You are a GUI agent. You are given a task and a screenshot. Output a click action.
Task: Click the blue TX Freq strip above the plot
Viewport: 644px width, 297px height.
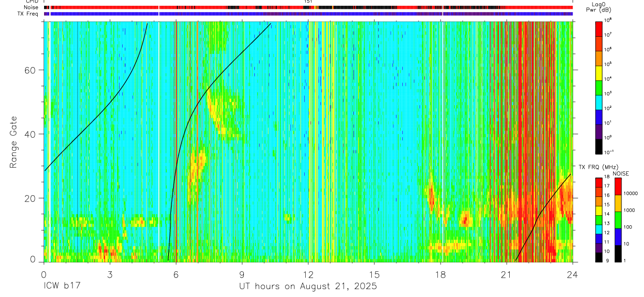(308, 14)
